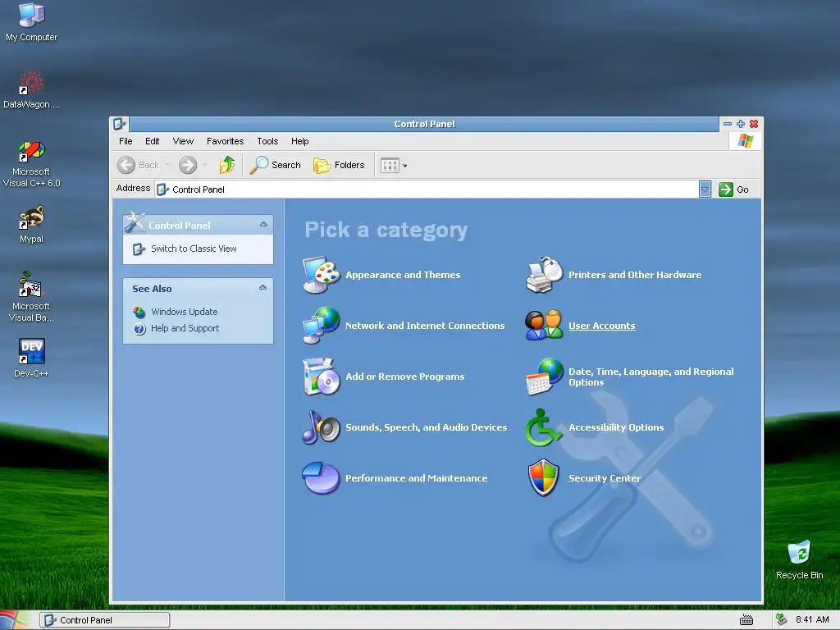840x630 pixels.
Task: Click the Windows flag logo in the toolbar
Action: tap(745, 141)
